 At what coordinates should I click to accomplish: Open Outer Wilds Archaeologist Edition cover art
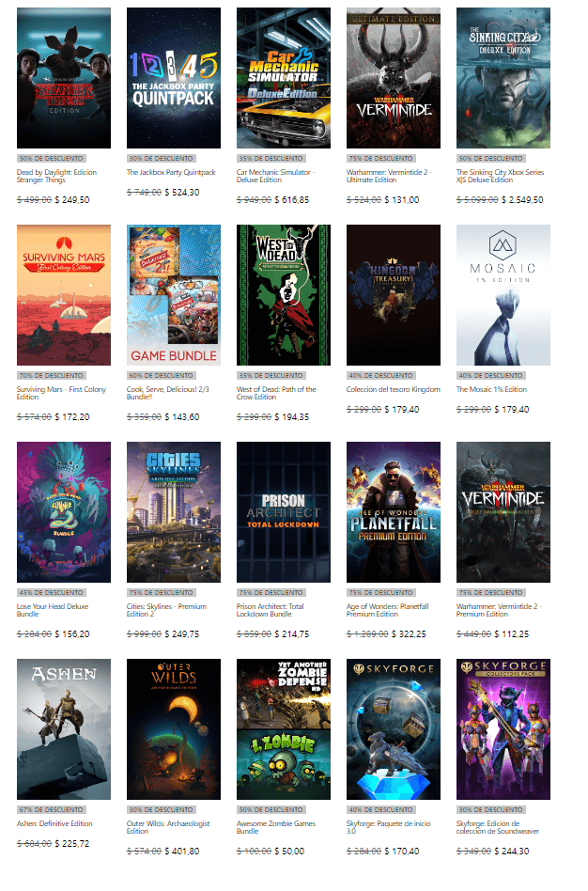click(174, 729)
